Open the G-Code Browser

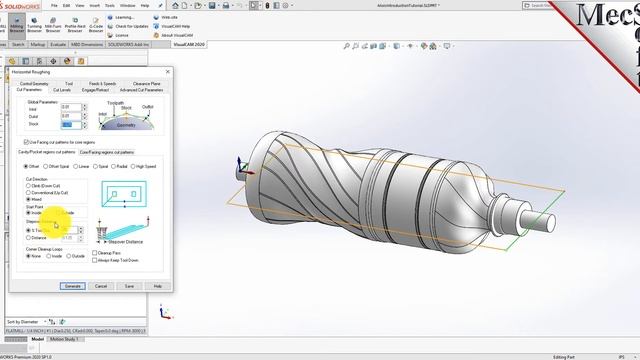coord(96,25)
